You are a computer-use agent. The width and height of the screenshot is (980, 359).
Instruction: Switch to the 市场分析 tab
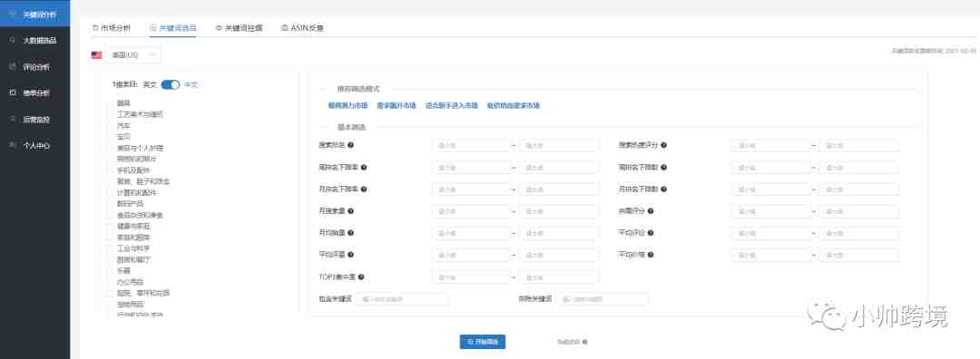click(112, 27)
